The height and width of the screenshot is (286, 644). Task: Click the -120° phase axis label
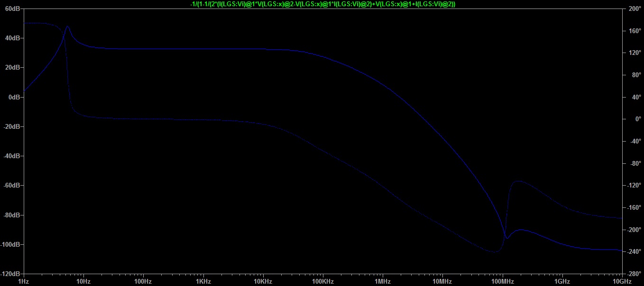pyautogui.click(x=634, y=185)
